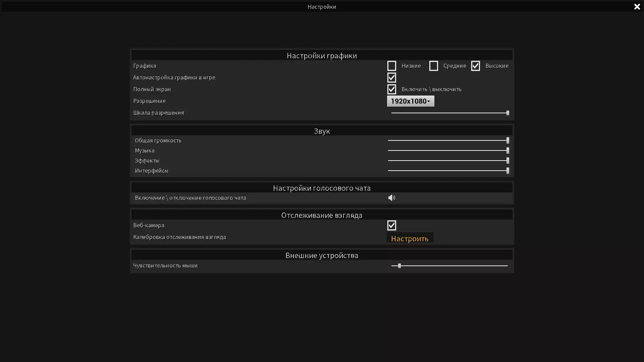Click the Эффекты volume slider handle
The height and width of the screenshot is (362, 644).
point(507,161)
